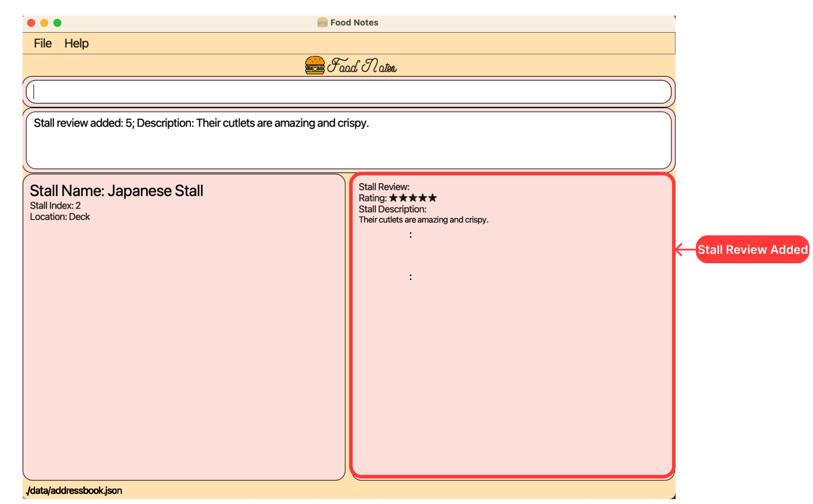Maximize the window using the green button

tap(58, 23)
